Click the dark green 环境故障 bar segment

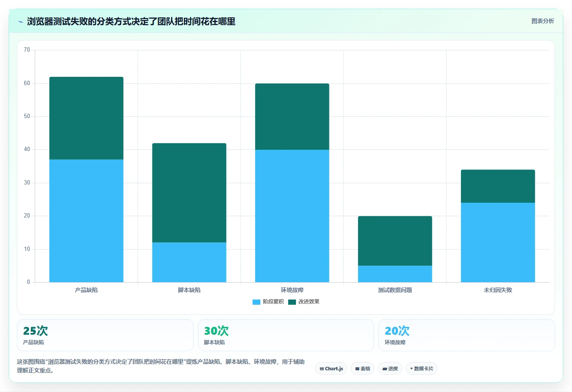(x=292, y=116)
